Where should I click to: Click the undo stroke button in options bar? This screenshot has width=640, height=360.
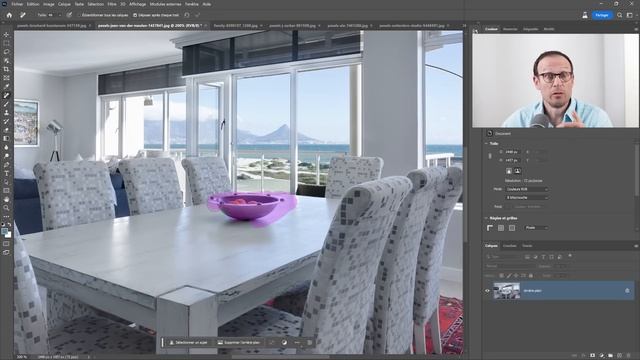pos(187,15)
